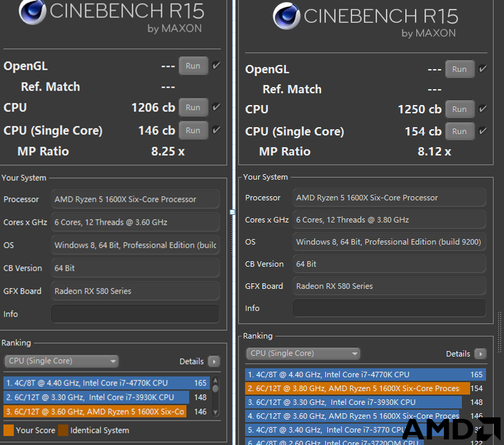Expand ranking Details arrow in left window

coord(214,361)
